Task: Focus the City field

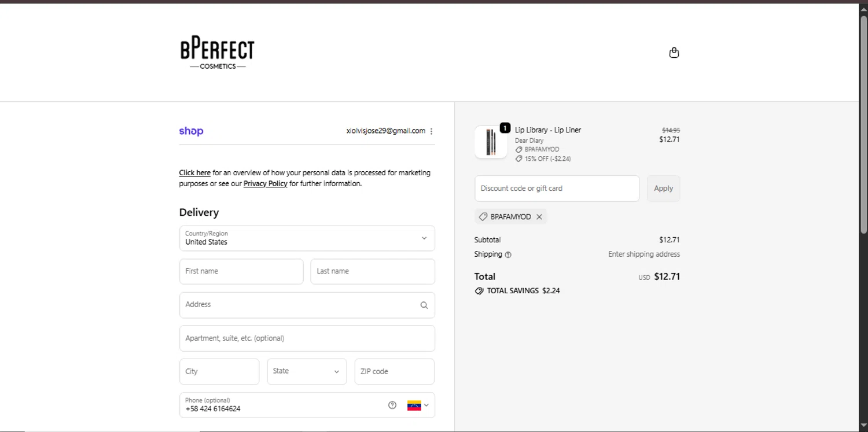Action: pyautogui.click(x=219, y=371)
